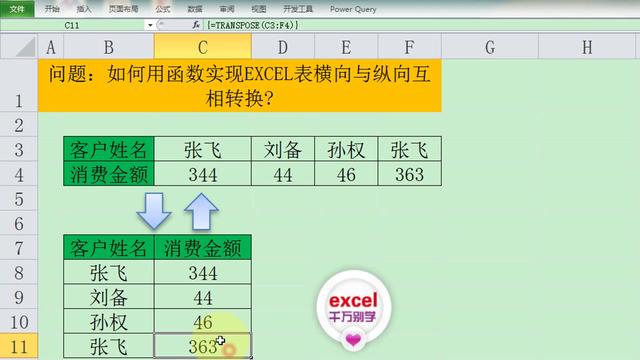Open the Power Query ribbon tab

[353, 9]
